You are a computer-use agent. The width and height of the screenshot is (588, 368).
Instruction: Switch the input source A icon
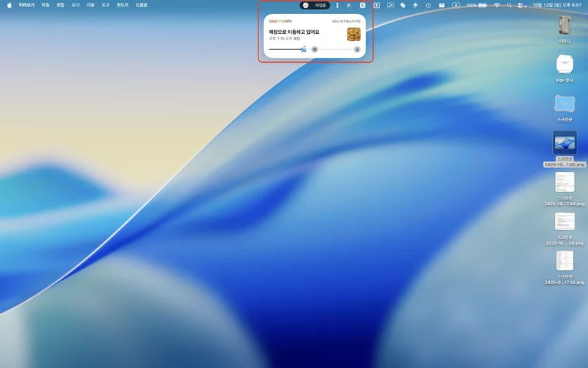[x=456, y=5]
